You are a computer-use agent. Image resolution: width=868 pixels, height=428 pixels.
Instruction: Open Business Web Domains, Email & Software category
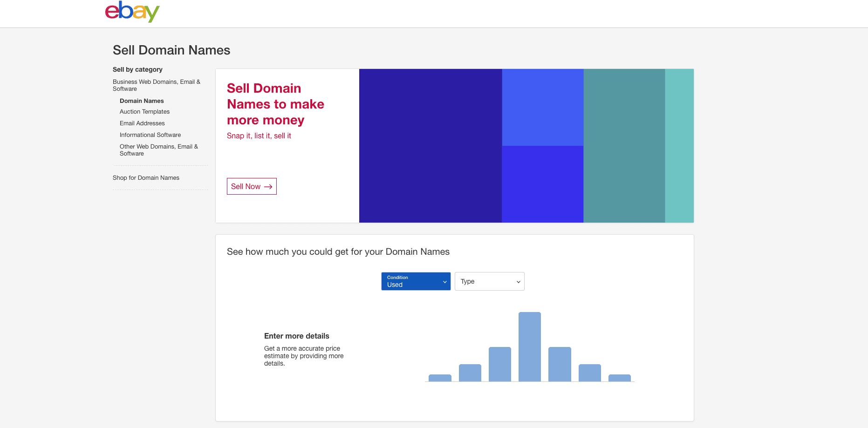coord(157,85)
